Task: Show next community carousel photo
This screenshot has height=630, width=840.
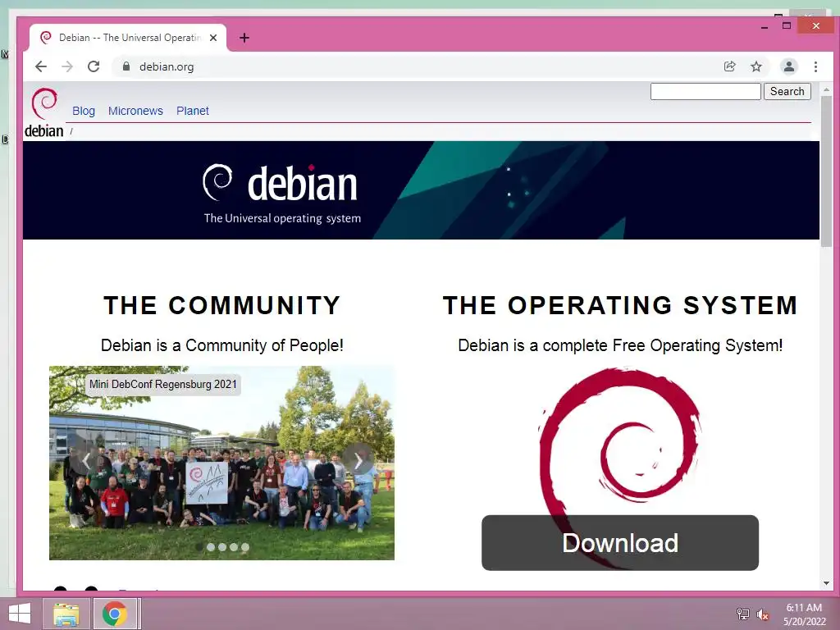Action: tap(358, 459)
